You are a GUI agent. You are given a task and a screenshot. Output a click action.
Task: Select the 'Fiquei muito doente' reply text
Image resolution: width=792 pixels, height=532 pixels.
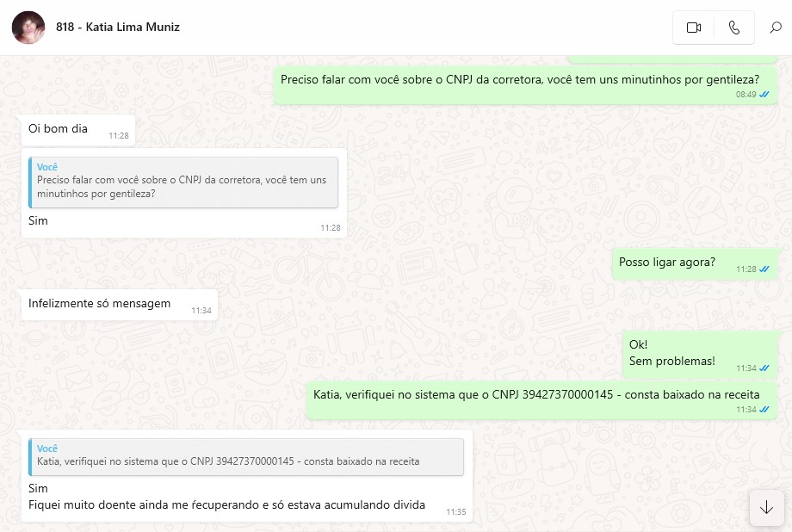pos(226,504)
